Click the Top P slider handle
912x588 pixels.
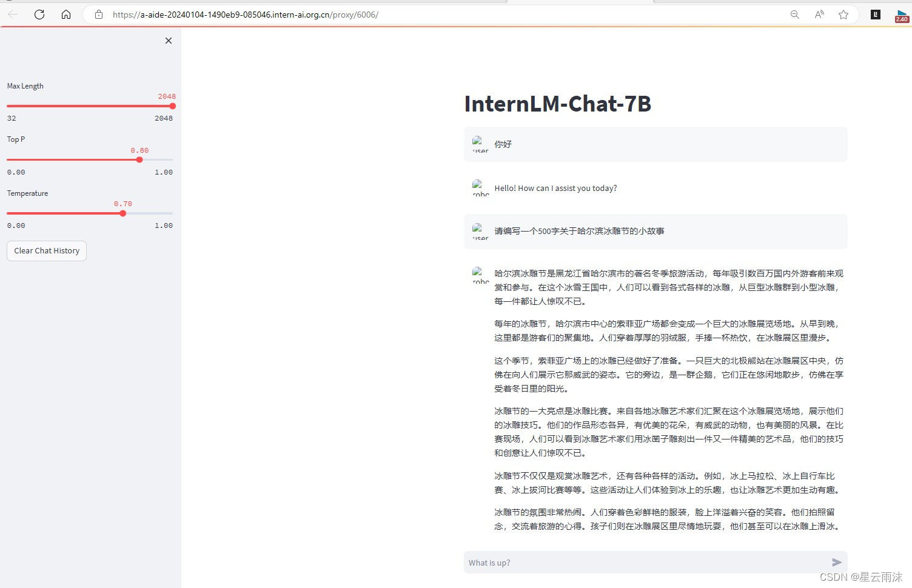[139, 160]
